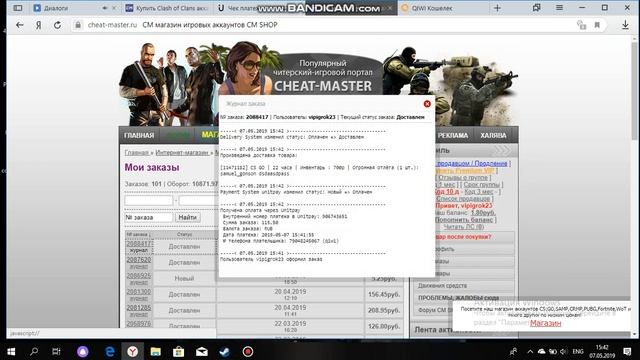Click the Магазин link in the popup notice

[546, 323]
